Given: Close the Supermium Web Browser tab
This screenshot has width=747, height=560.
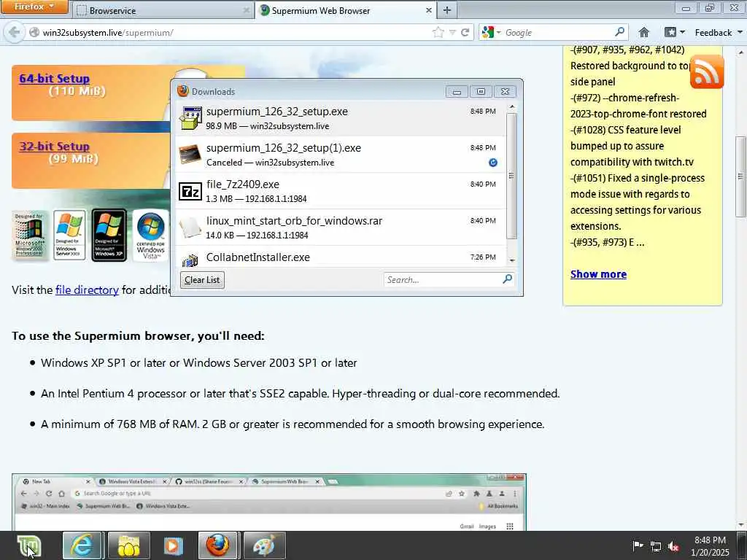Looking at the screenshot, I should 428,10.
